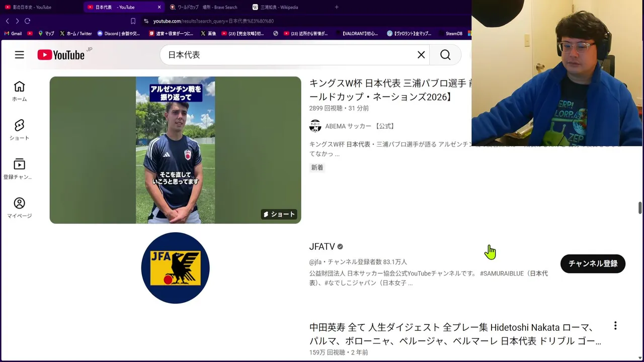Screen dimensions: 644x362
Task: Go back with the browser back arrow
Action: [8, 21]
